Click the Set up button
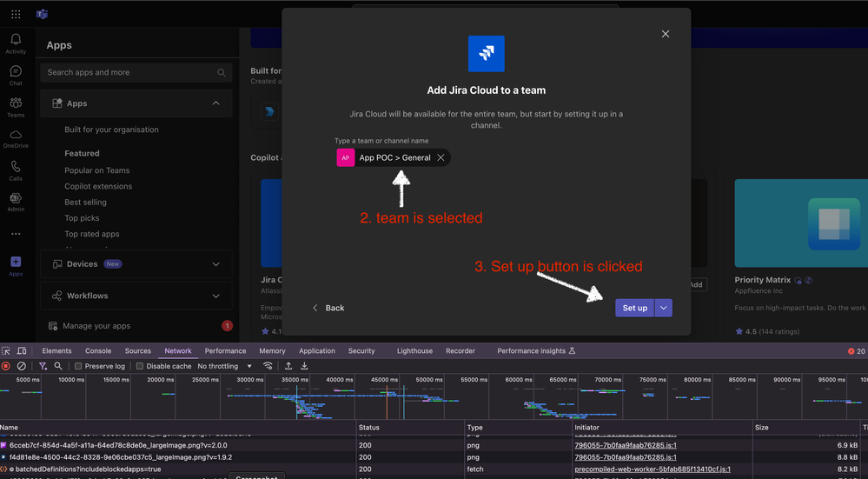The height and width of the screenshot is (479, 868). coord(635,308)
